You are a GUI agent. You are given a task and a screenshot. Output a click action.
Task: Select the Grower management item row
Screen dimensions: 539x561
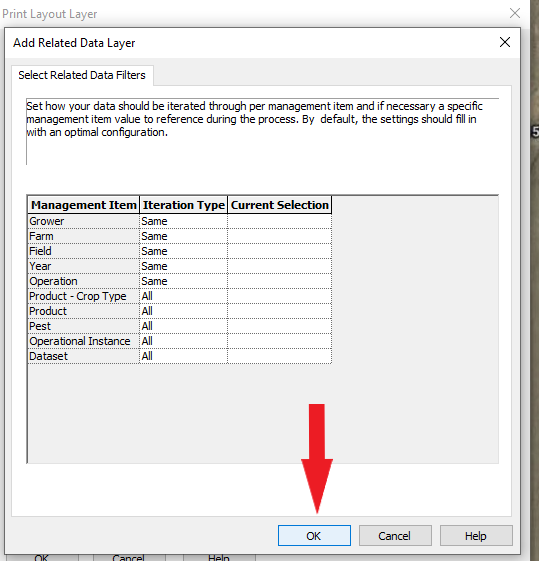(x=84, y=221)
